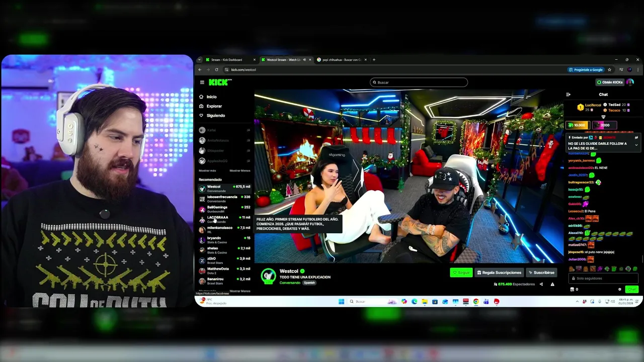Image resolution: width=644 pixels, height=362 pixels.
Task: Click Obtén KICKs button
Action: pyautogui.click(x=610, y=82)
